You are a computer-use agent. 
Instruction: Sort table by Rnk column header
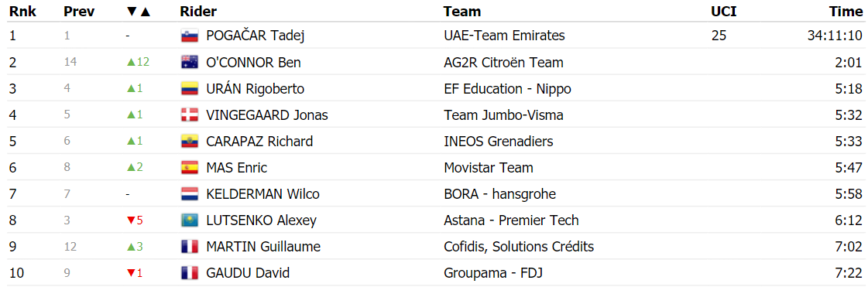[x=22, y=12]
